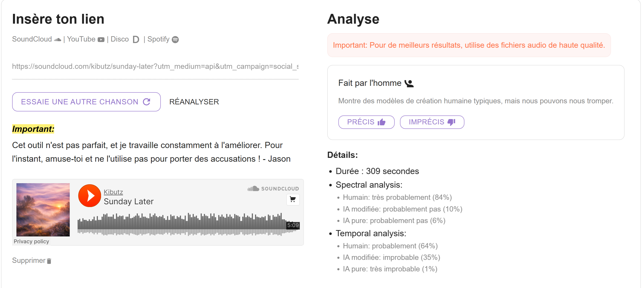Click the YouTube platform icon

coord(101,39)
